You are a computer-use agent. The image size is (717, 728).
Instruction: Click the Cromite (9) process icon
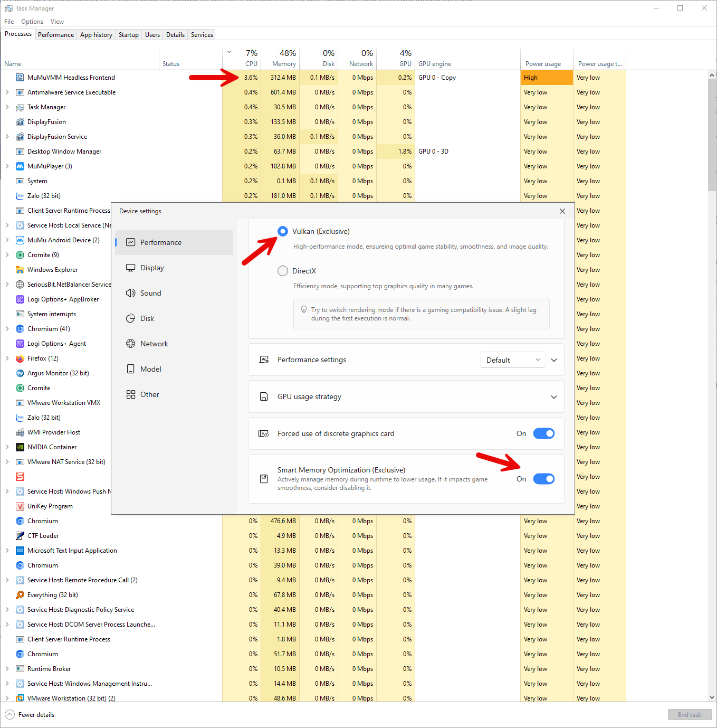point(20,255)
